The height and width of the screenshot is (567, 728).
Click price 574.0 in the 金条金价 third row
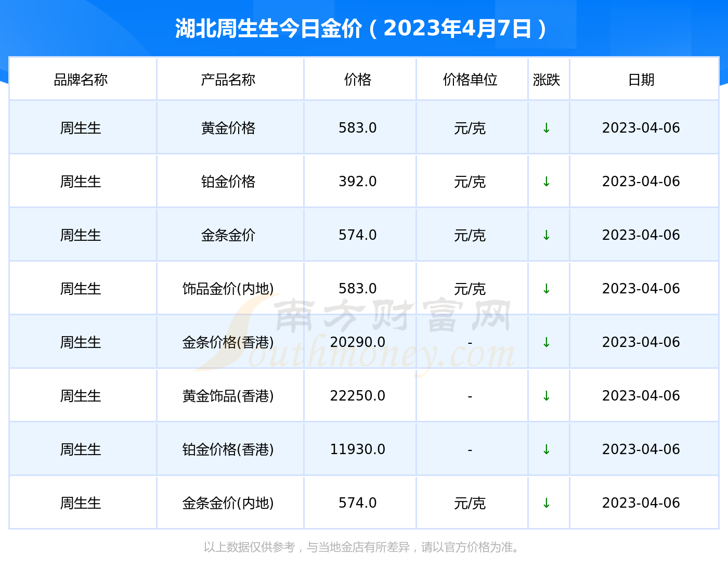358,235
